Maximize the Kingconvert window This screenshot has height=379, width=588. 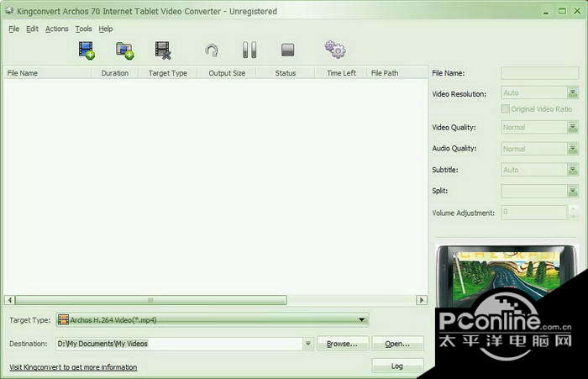(x=562, y=11)
